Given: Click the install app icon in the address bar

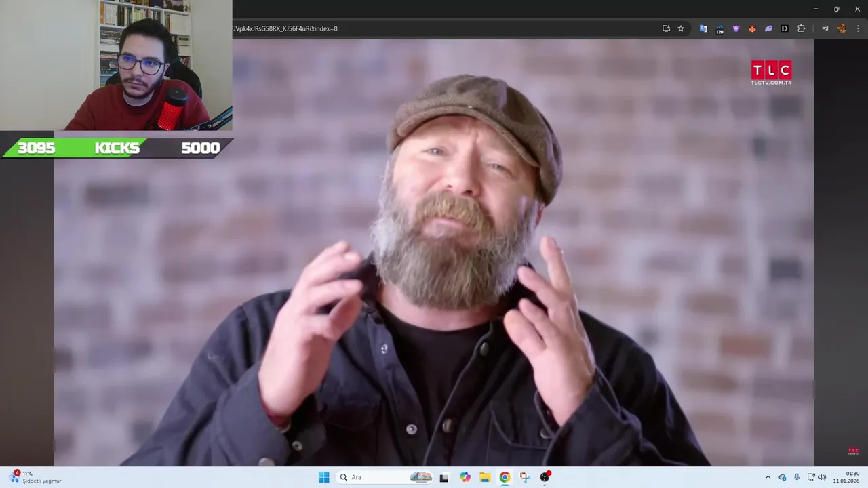Looking at the screenshot, I should (x=666, y=28).
